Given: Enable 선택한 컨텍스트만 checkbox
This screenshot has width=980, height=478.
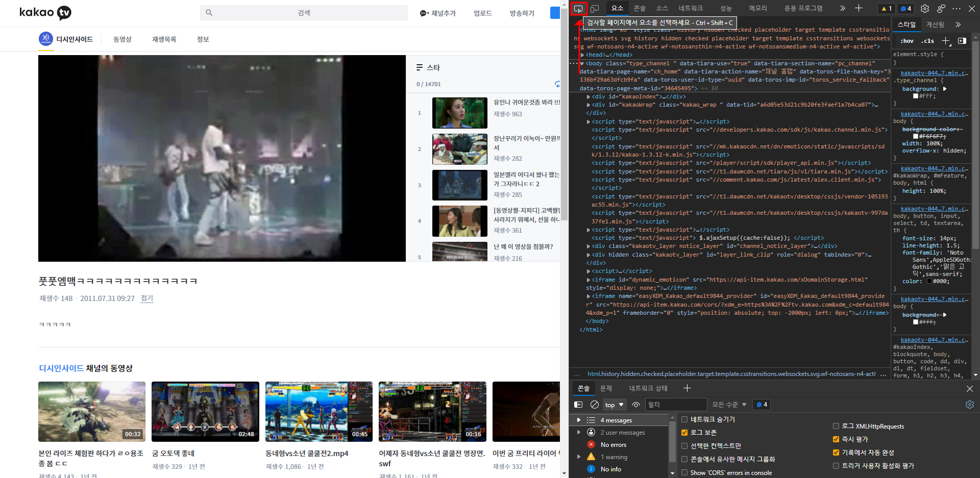Looking at the screenshot, I should pos(684,446).
